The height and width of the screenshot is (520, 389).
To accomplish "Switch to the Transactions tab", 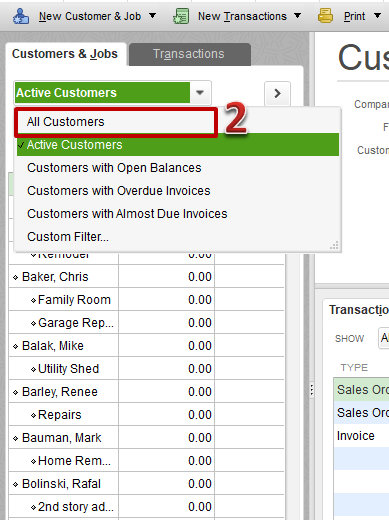I will (x=190, y=54).
